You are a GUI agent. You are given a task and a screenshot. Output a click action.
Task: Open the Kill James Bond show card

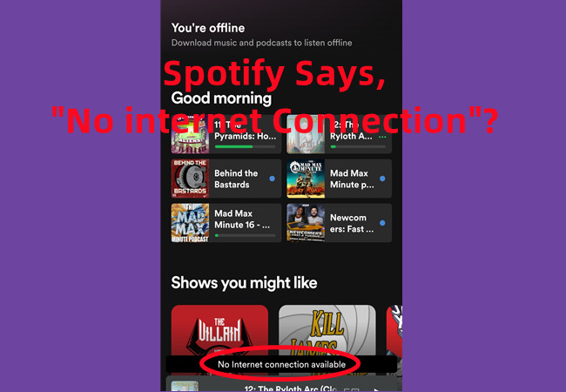click(327, 332)
